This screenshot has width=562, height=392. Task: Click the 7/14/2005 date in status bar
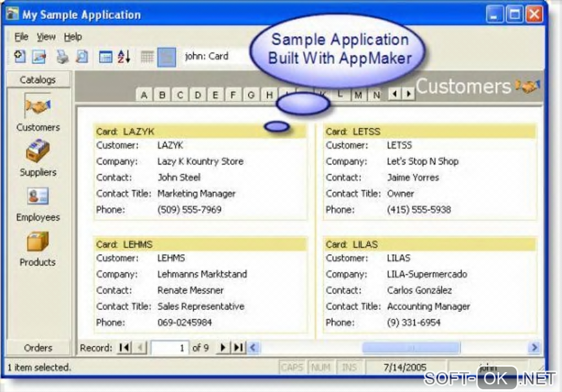(x=405, y=367)
